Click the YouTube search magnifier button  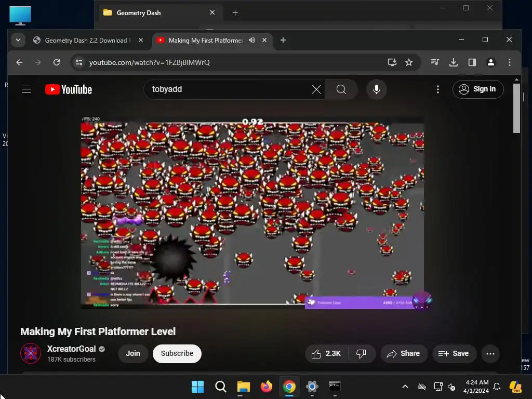341,89
